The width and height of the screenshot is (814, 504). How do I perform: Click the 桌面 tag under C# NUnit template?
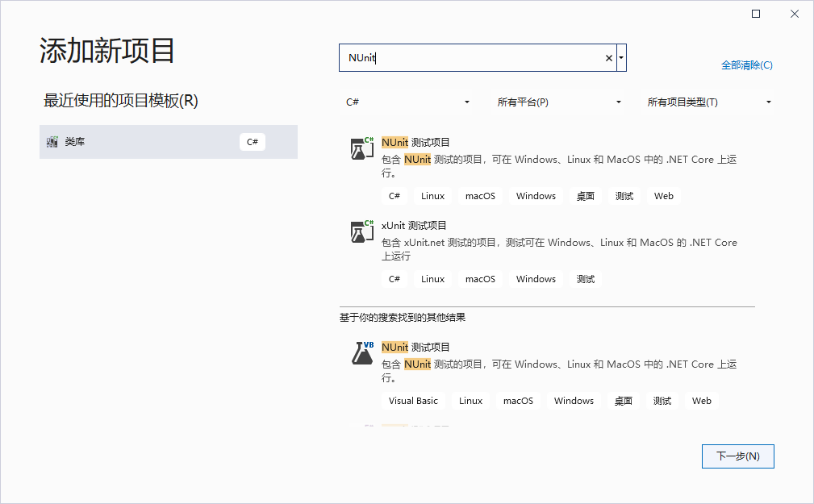(x=585, y=196)
